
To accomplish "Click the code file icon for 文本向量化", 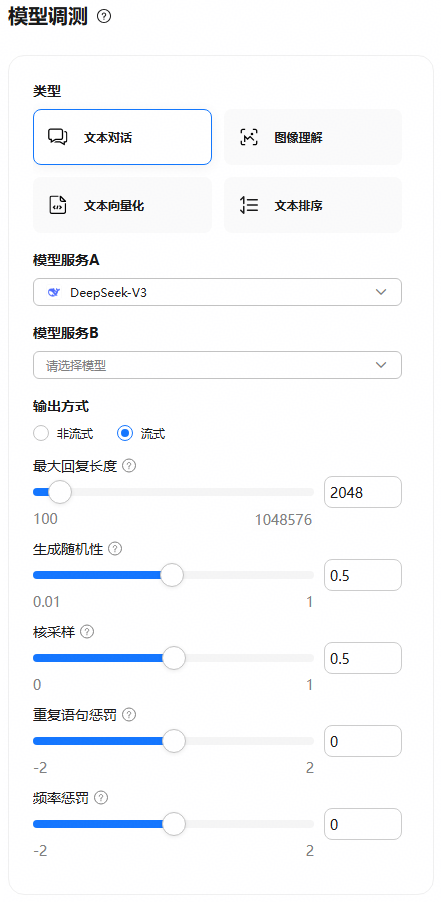I will tap(57, 205).
